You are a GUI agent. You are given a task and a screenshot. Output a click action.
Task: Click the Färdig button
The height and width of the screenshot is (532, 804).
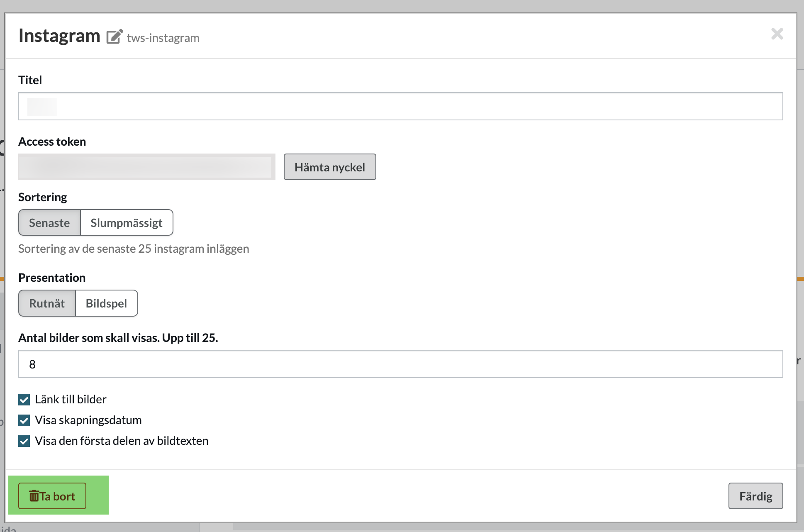755,496
